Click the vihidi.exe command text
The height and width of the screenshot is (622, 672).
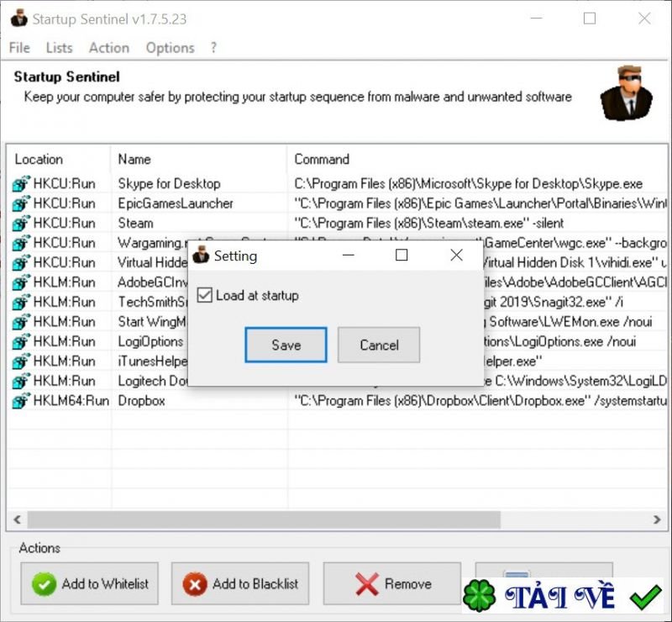[575, 262]
